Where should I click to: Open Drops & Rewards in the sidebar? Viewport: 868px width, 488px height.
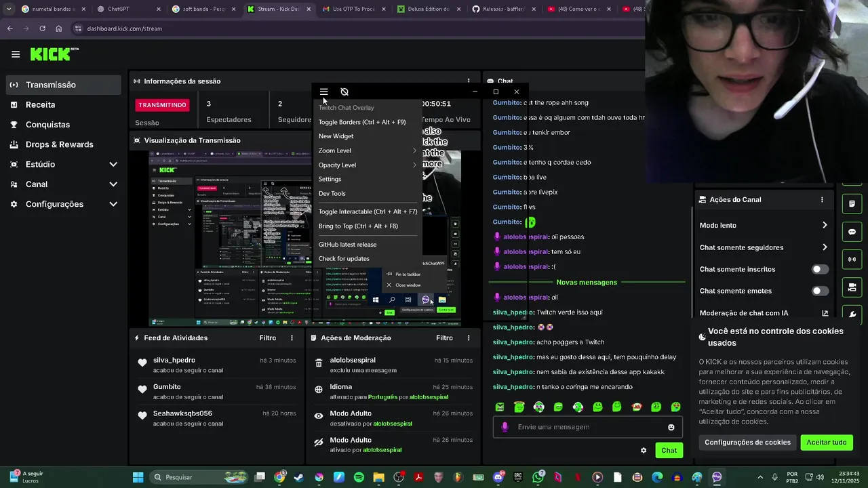coord(64,144)
